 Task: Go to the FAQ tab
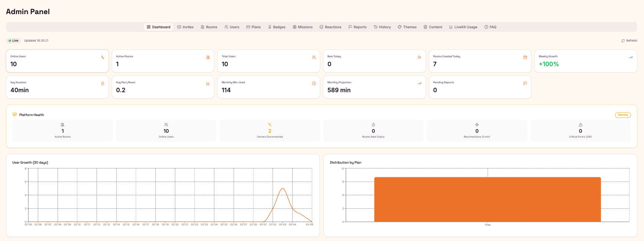click(x=490, y=27)
